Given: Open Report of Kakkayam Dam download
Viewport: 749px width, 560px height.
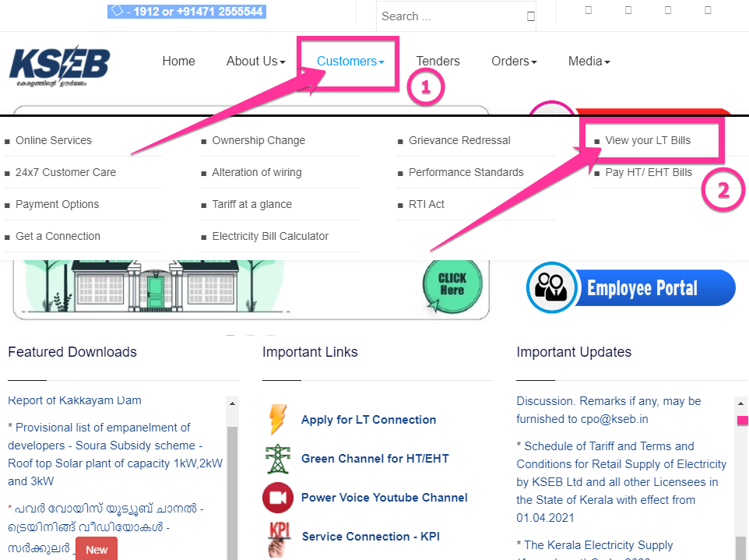Looking at the screenshot, I should coord(75,400).
